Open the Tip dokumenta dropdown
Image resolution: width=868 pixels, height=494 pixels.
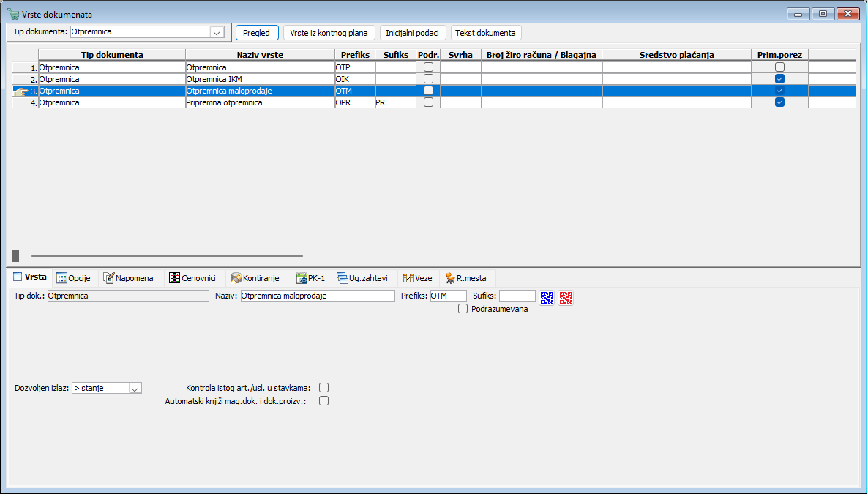click(x=217, y=32)
